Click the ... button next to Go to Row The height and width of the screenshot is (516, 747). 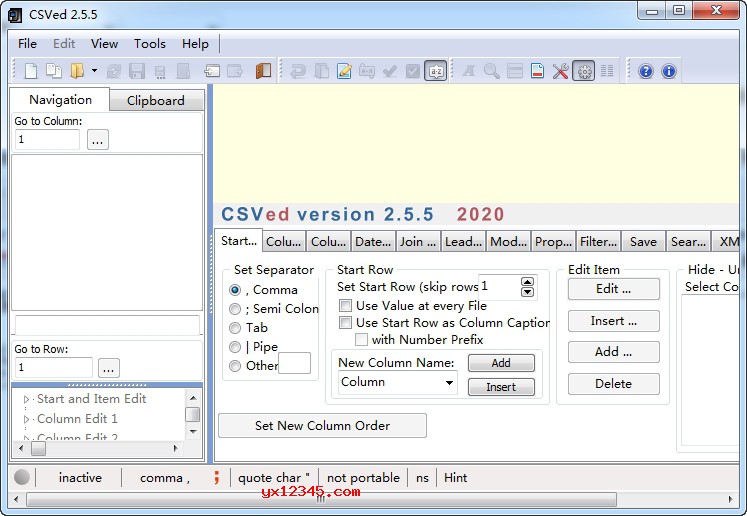pos(109,368)
